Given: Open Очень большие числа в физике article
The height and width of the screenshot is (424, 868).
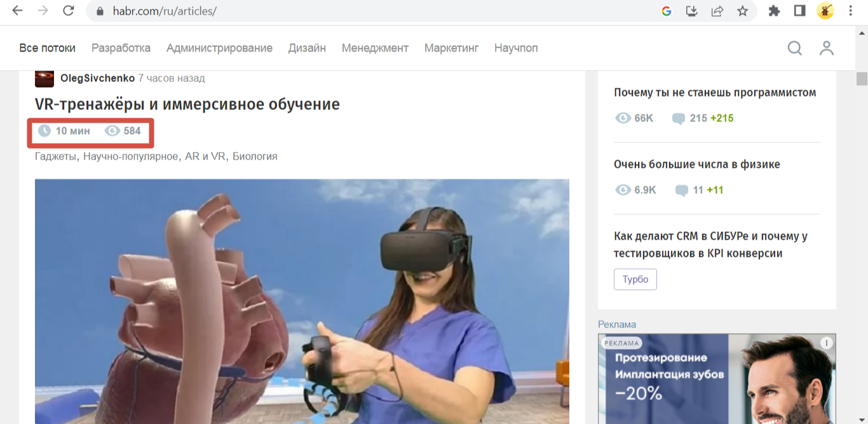Looking at the screenshot, I should pyautogui.click(x=697, y=165).
